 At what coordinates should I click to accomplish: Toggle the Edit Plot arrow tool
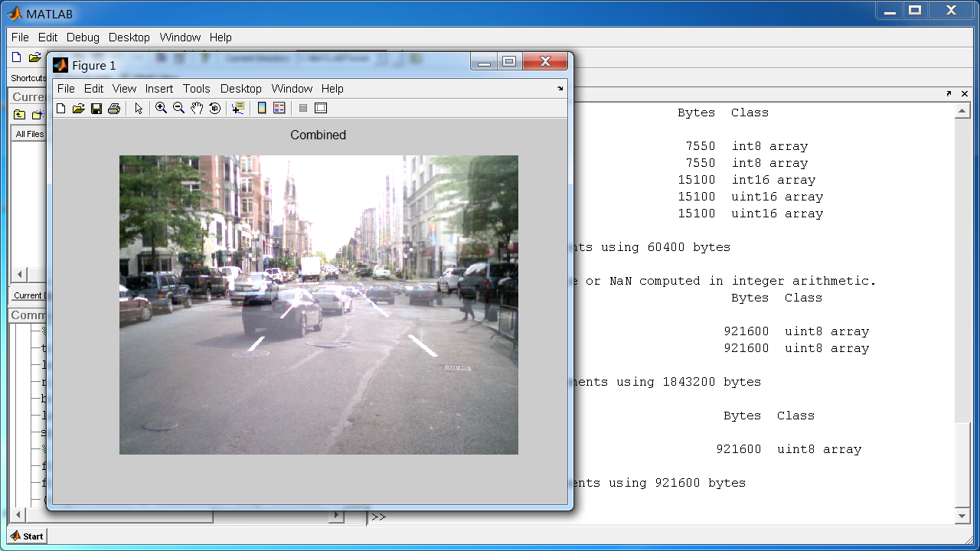point(139,108)
